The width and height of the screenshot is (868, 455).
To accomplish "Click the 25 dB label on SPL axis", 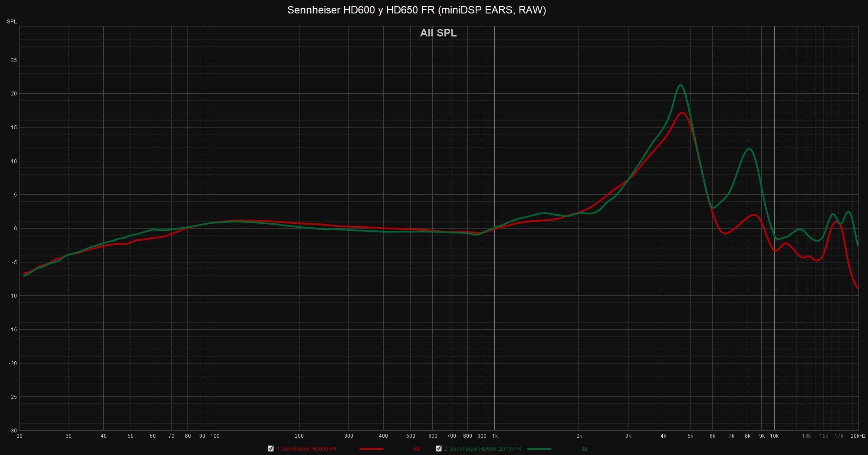I will coord(14,60).
